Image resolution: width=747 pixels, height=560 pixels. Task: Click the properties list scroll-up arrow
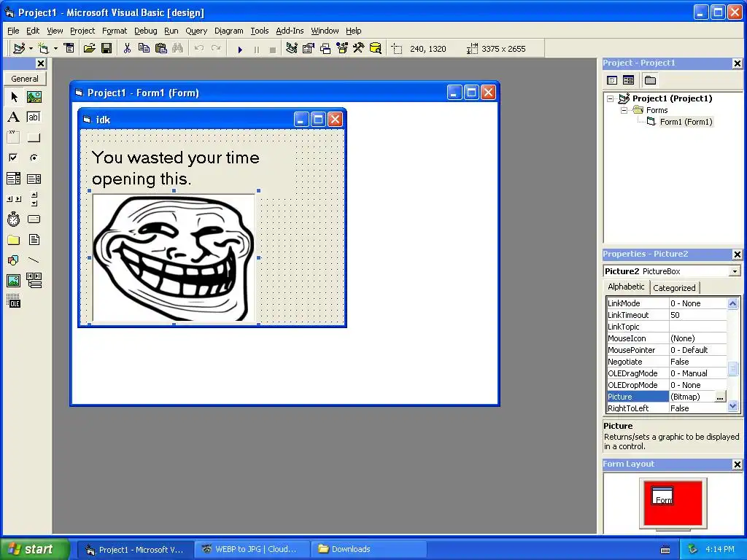pyautogui.click(x=732, y=303)
